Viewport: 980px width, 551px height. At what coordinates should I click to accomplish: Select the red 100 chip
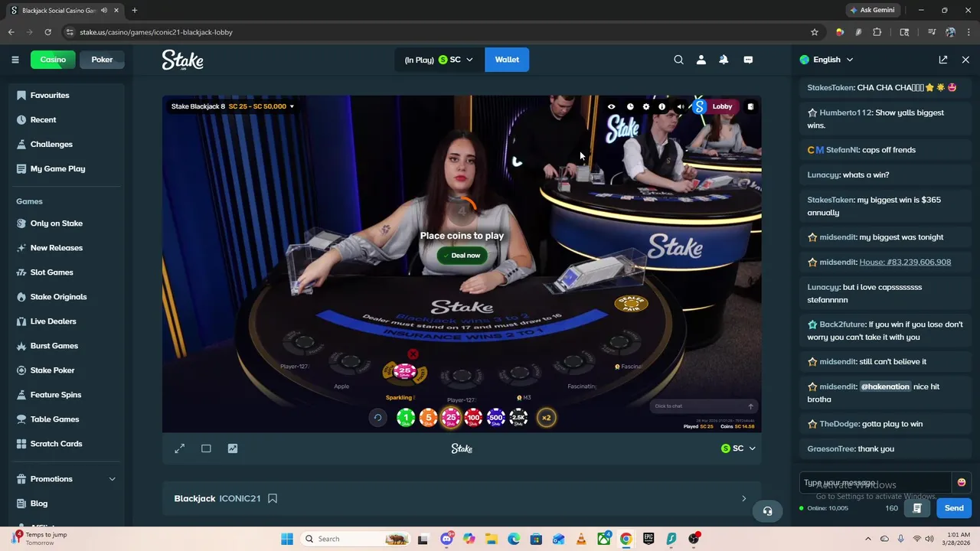tap(473, 418)
